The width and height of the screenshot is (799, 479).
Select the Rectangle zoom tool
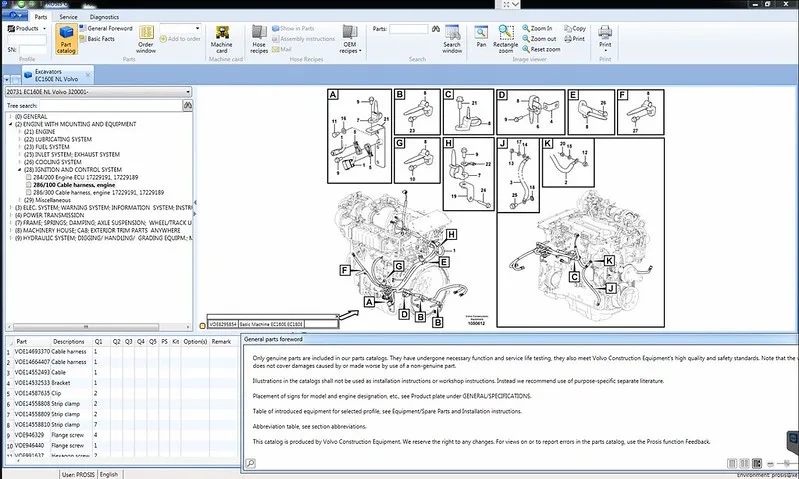click(505, 39)
